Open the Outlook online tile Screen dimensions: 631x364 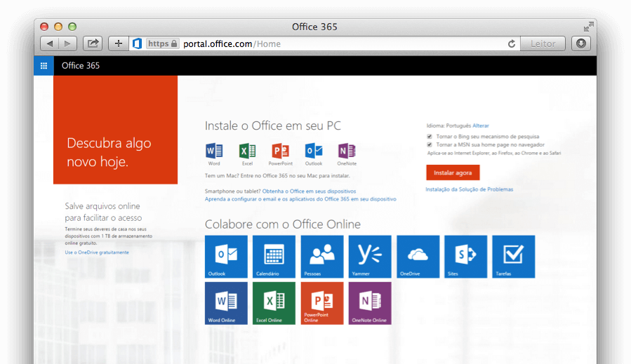pyautogui.click(x=226, y=257)
